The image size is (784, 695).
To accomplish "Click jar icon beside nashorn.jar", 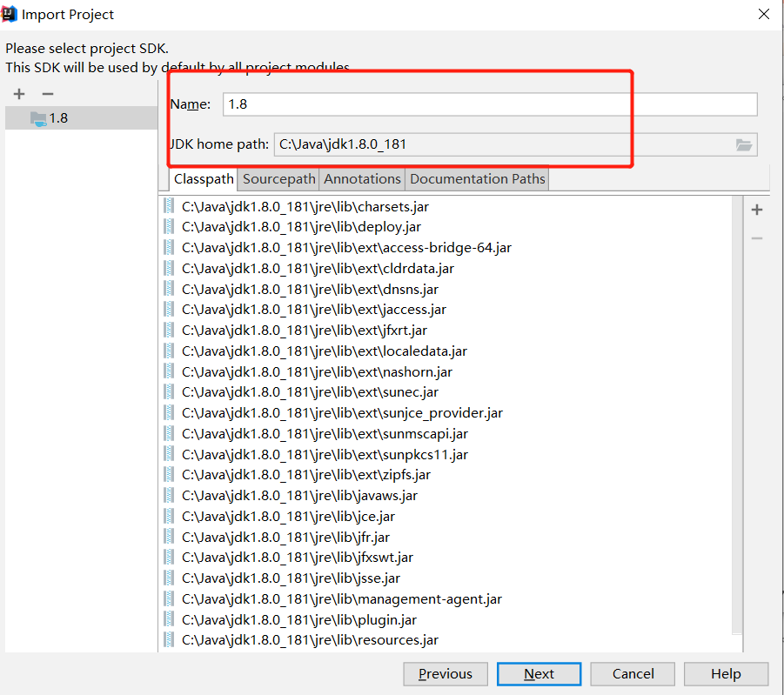I will point(169,371).
